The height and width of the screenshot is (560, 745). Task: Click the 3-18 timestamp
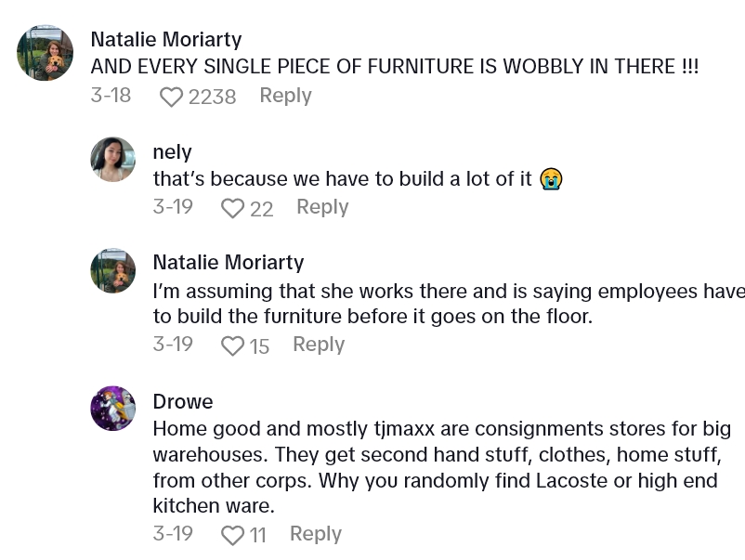point(111,96)
